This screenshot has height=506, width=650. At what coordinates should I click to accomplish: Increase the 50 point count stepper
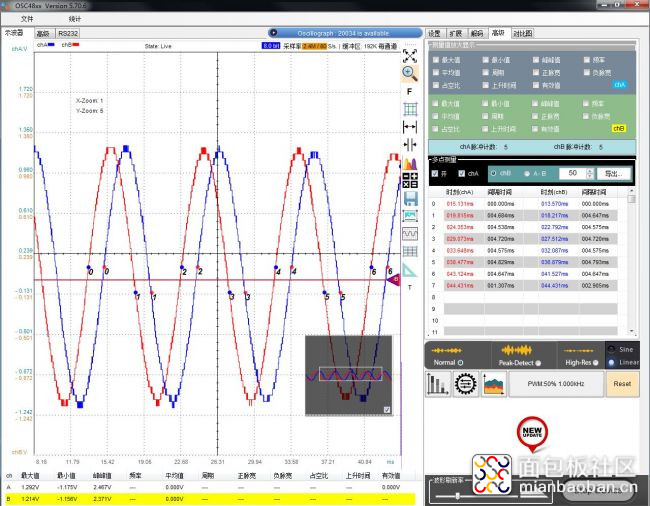tap(590, 170)
